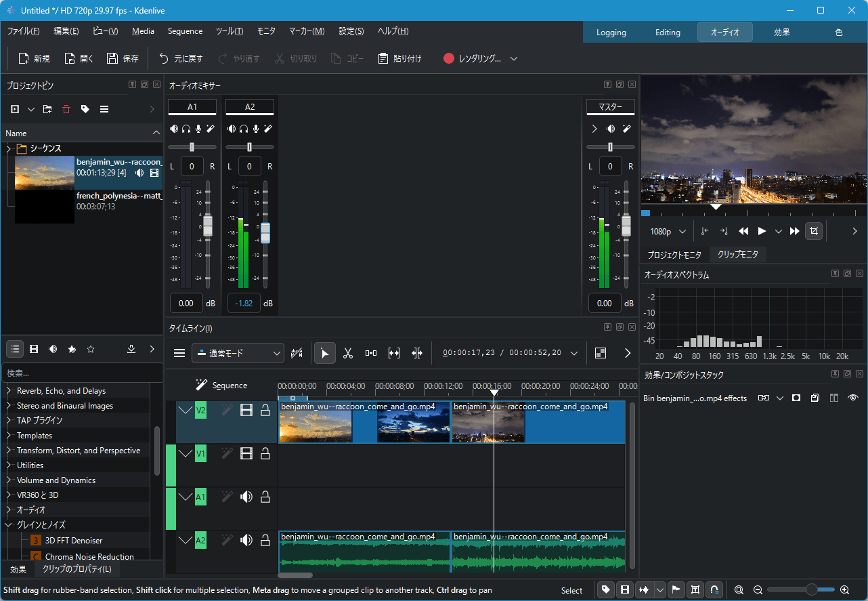
Task: Click the delete clip trash icon in project bin
Action: [66, 109]
